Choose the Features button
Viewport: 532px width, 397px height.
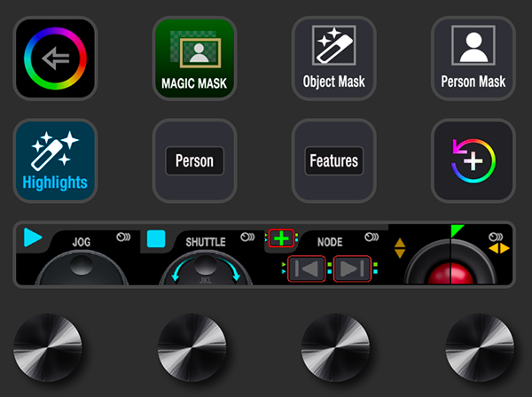tap(334, 160)
